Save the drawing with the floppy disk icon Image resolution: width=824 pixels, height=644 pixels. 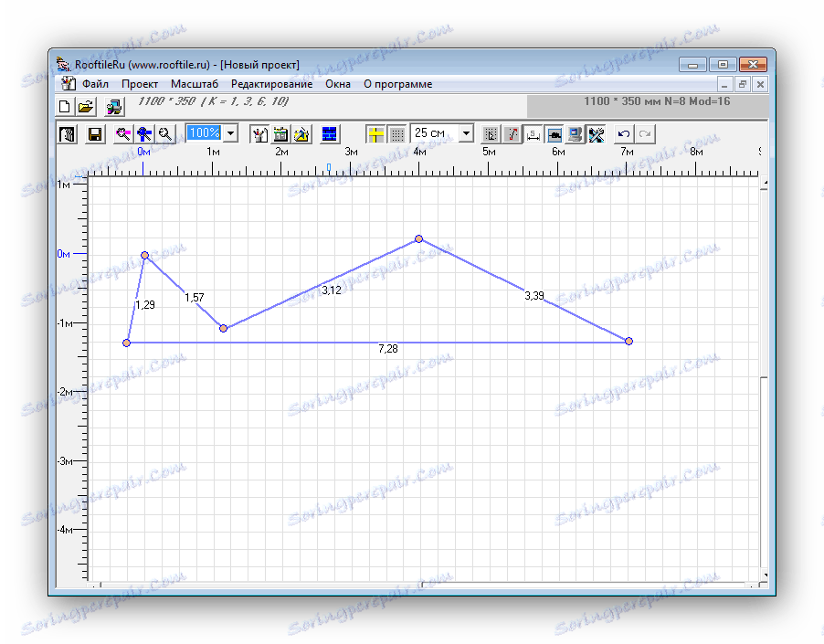pyautogui.click(x=95, y=134)
